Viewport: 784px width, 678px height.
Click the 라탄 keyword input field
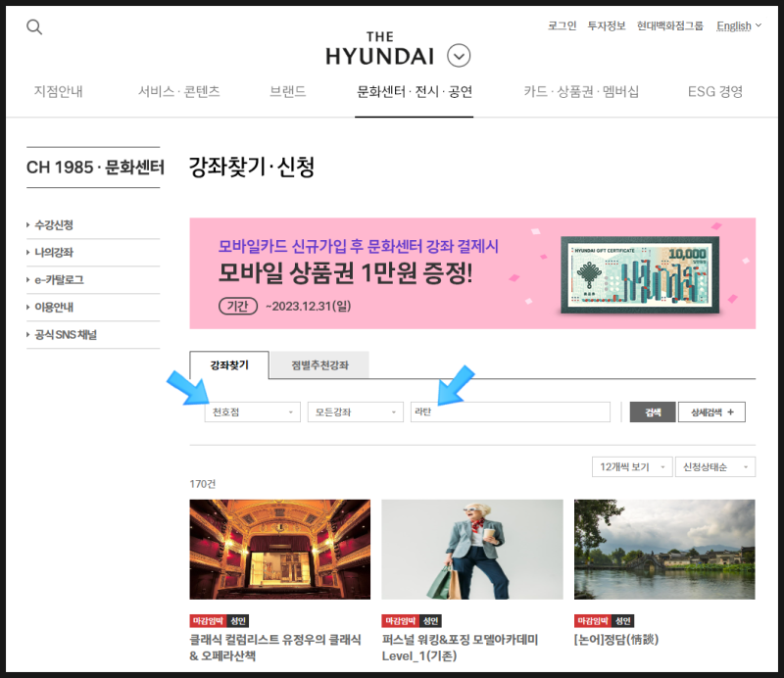tap(510, 412)
